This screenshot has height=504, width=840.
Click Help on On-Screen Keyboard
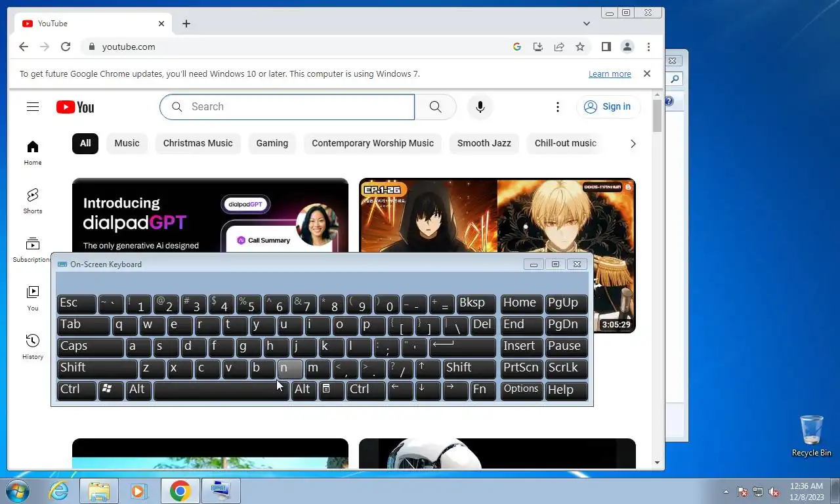tap(567, 390)
